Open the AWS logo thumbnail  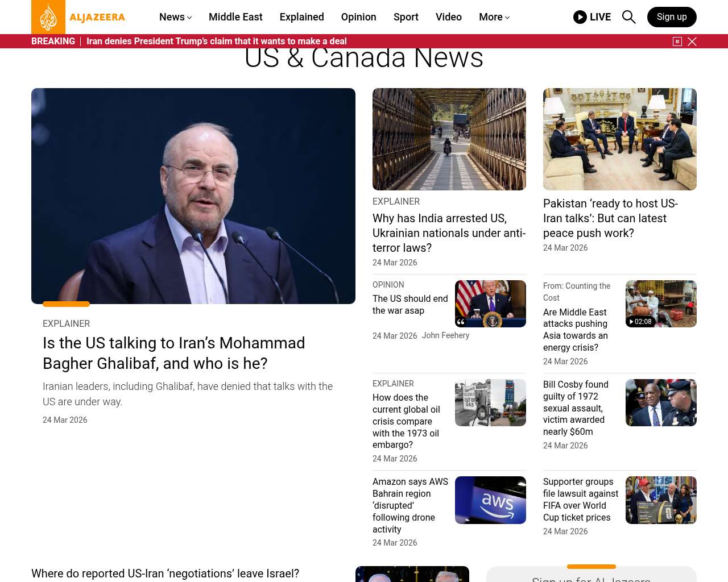tap(490, 500)
